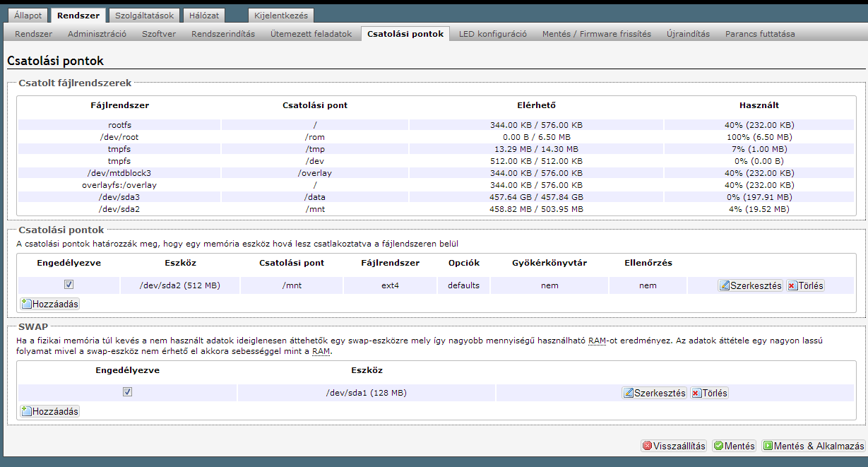Click the plus icon under mount points
This screenshot has width=868, height=467.
27,304
